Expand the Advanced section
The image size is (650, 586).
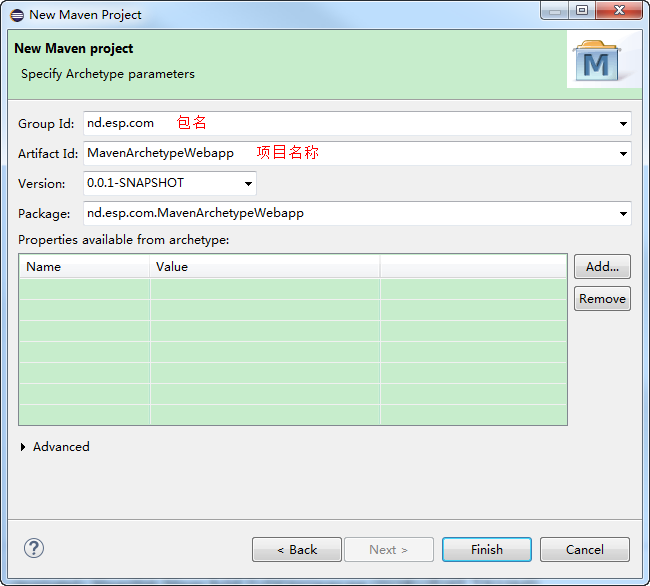(23, 447)
